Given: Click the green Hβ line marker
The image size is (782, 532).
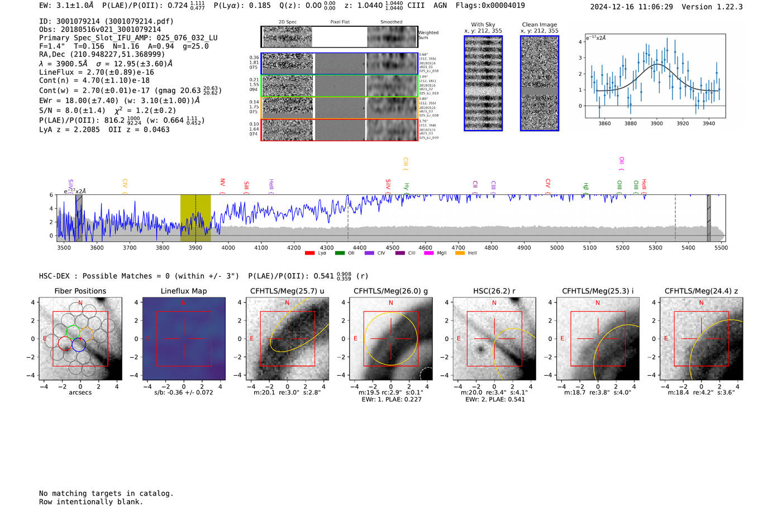Looking at the screenshot, I should pyautogui.click(x=586, y=188).
